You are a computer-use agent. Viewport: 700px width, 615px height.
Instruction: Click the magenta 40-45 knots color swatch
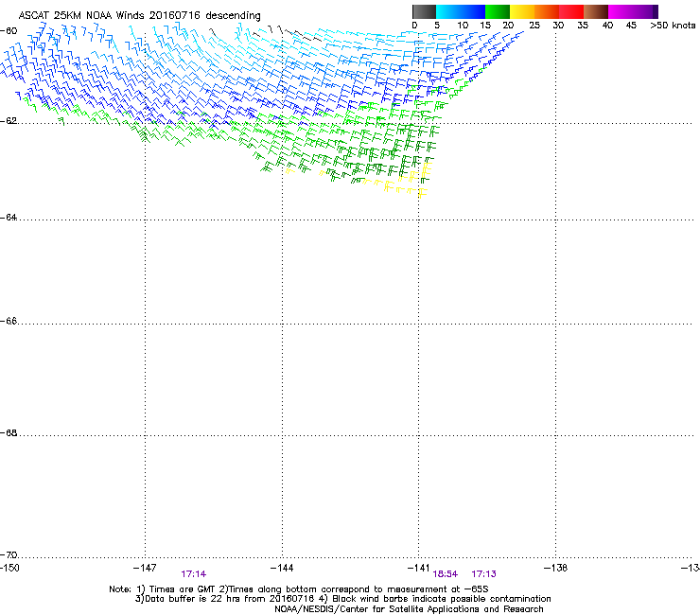coord(621,11)
